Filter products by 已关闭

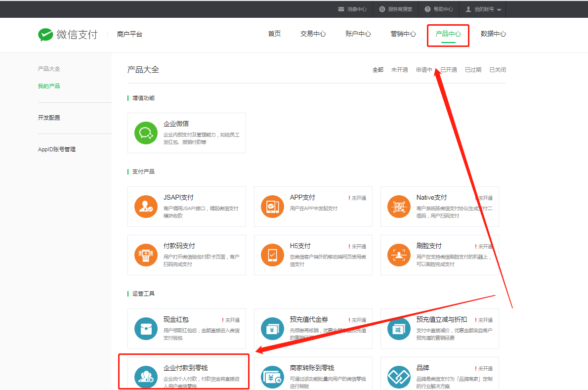[x=498, y=70]
